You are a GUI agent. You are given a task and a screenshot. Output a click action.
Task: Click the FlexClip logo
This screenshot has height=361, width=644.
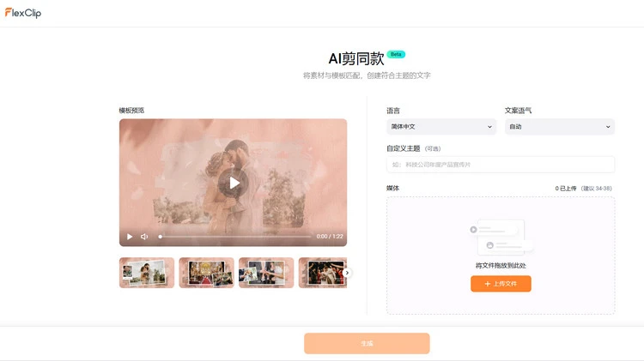click(23, 13)
